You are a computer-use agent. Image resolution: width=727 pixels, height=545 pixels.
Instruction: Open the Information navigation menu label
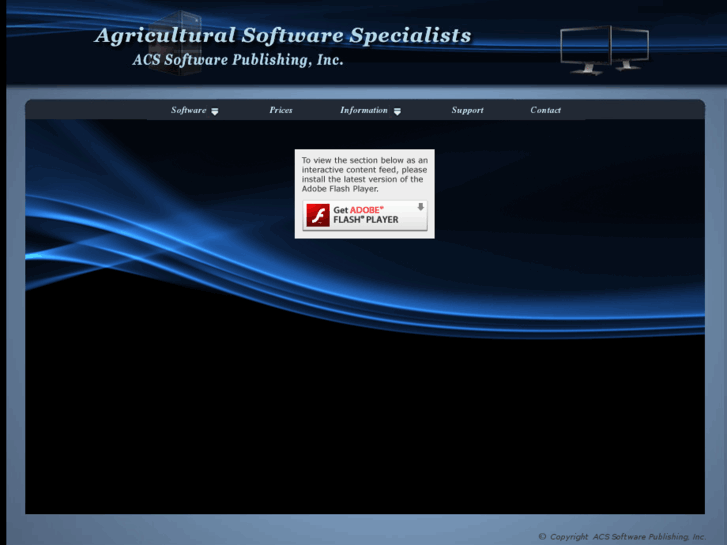[x=363, y=110]
